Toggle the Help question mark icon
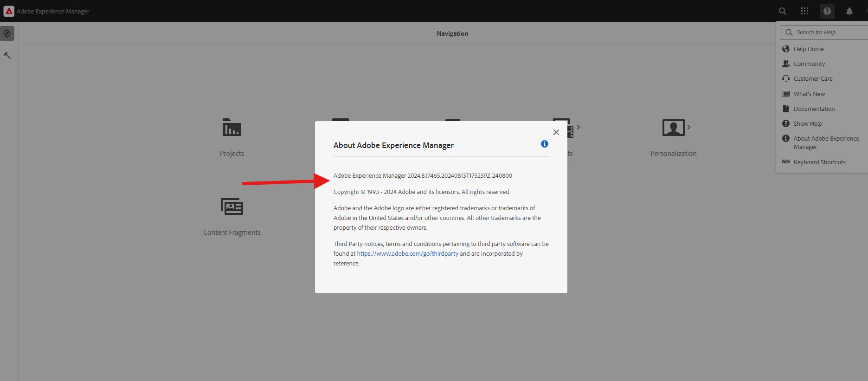 [827, 11]
